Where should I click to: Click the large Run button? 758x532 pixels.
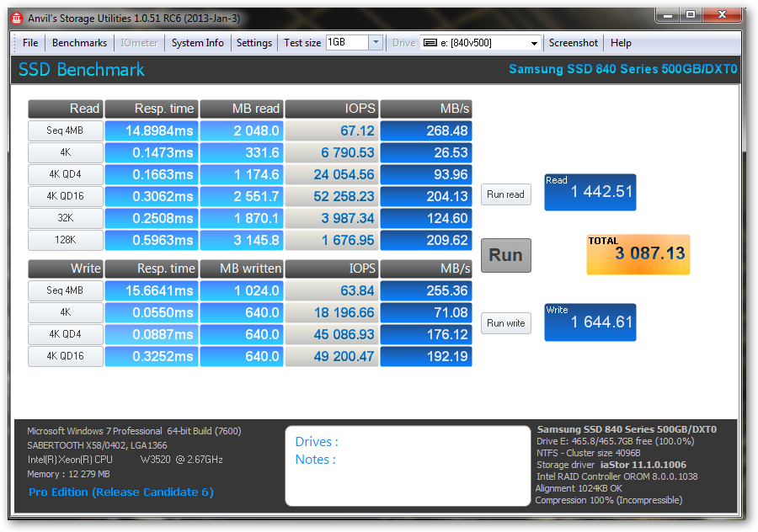click(x=505, y=255)
